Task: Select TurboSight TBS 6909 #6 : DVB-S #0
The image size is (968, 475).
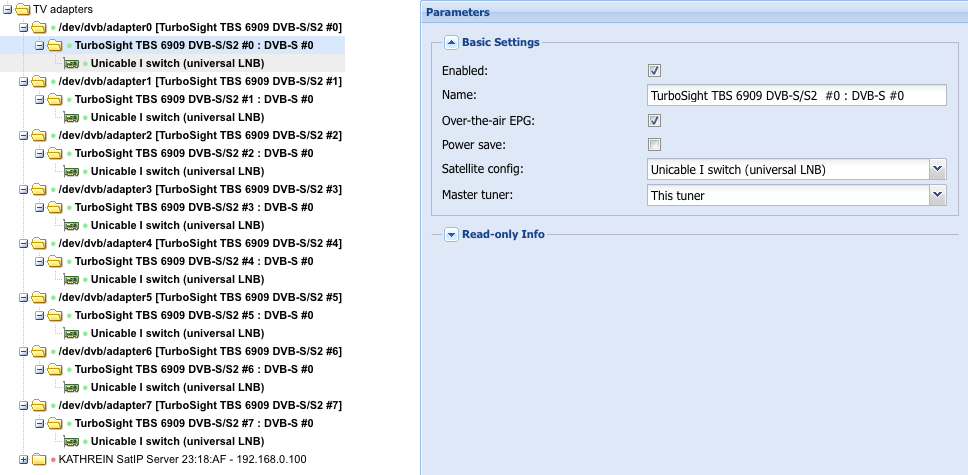Action: pyautogui.click(x=194, y=369)
